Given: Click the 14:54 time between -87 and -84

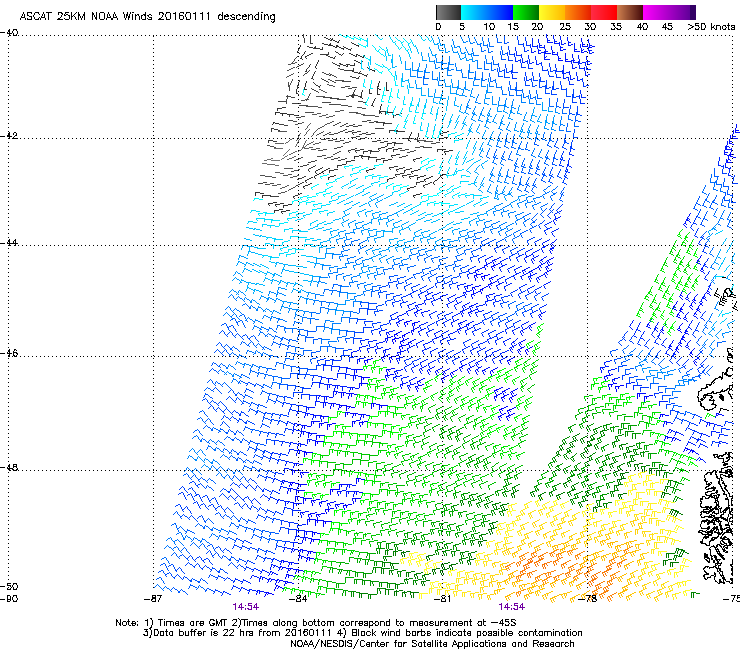Looking at the screenshot, I should (x=245, y=607).
